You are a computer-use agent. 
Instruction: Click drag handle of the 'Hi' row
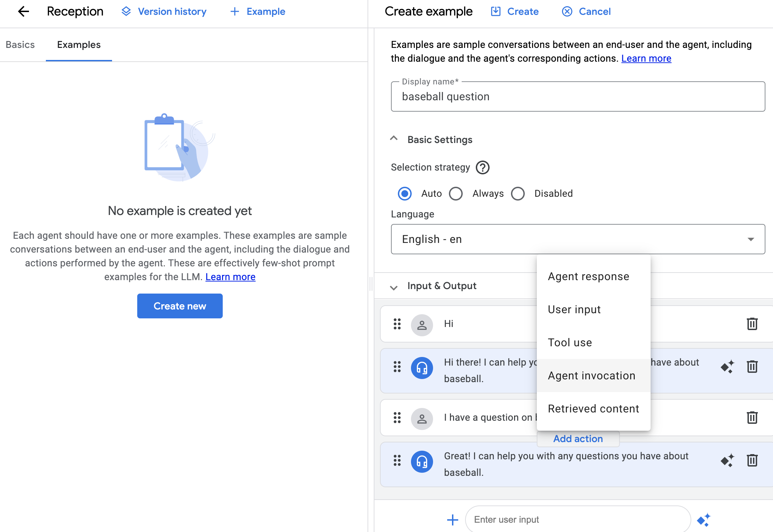[x=397, y=324]
